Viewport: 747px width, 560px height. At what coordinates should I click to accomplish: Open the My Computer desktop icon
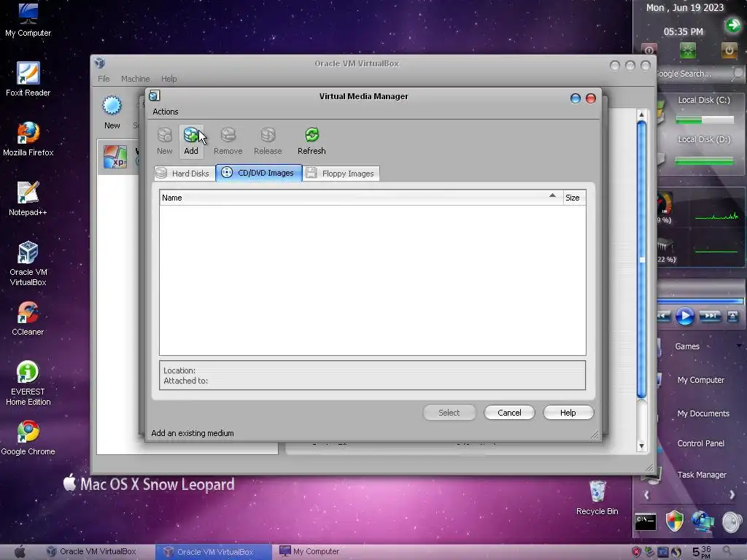(28, 20)
